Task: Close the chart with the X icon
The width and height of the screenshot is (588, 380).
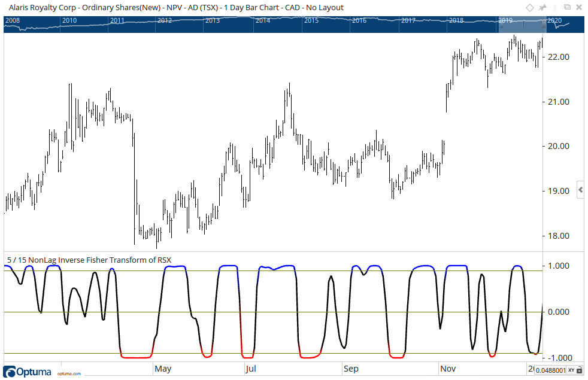Action: point(579,7)
